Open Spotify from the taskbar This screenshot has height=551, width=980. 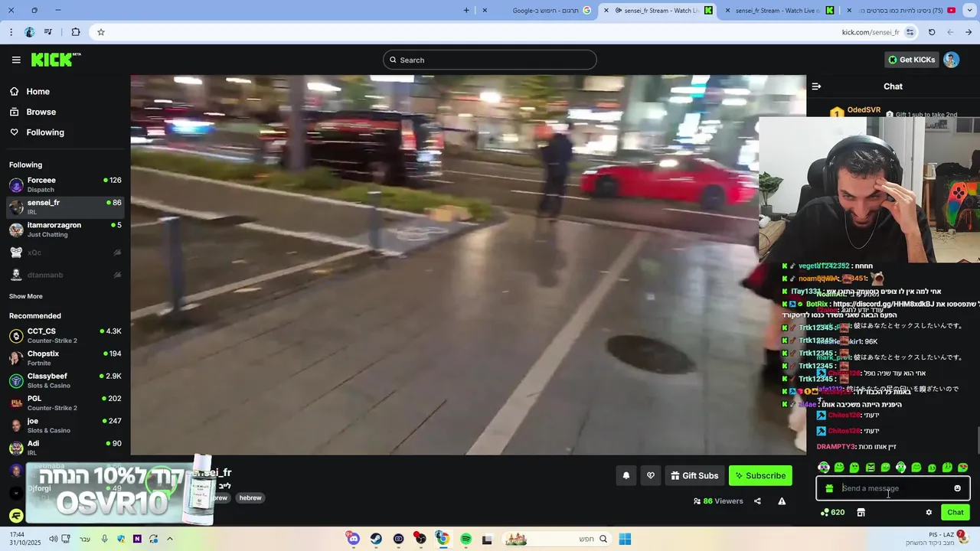tap(465, 539)
